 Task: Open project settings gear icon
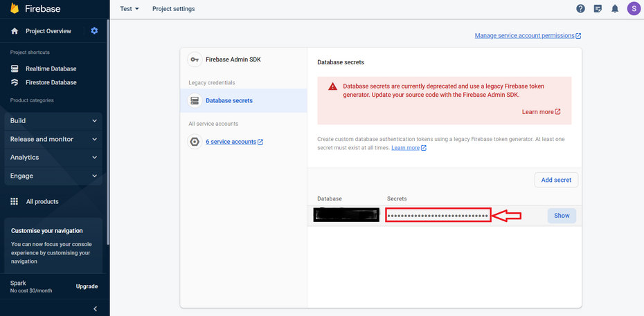pos(95,31)
